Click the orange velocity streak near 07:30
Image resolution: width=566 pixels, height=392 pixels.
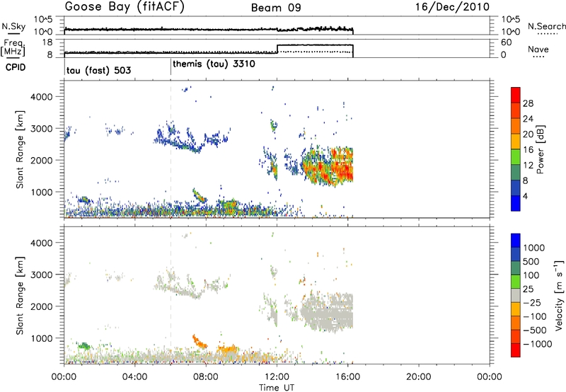[200, 342]
